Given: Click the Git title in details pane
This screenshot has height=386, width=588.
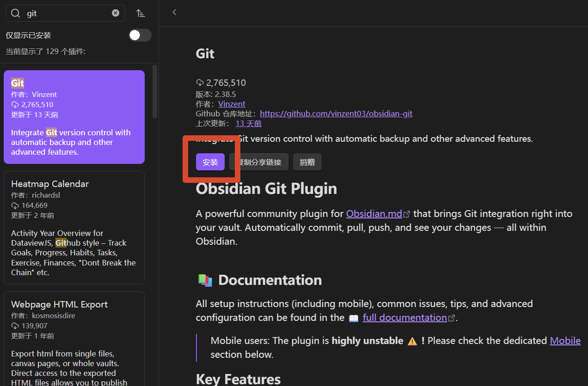Looking at the screenshot, I should tap(205, 54).
